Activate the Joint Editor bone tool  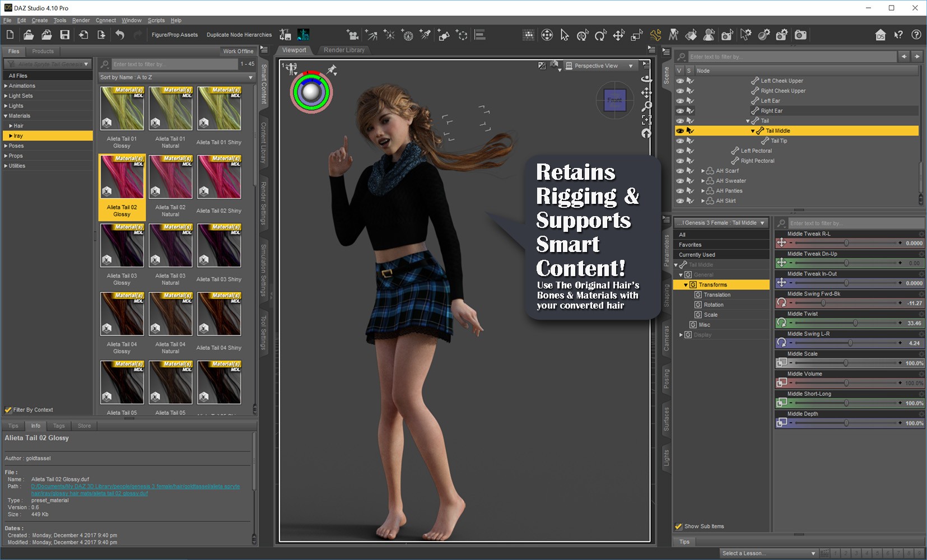[655, 35]
